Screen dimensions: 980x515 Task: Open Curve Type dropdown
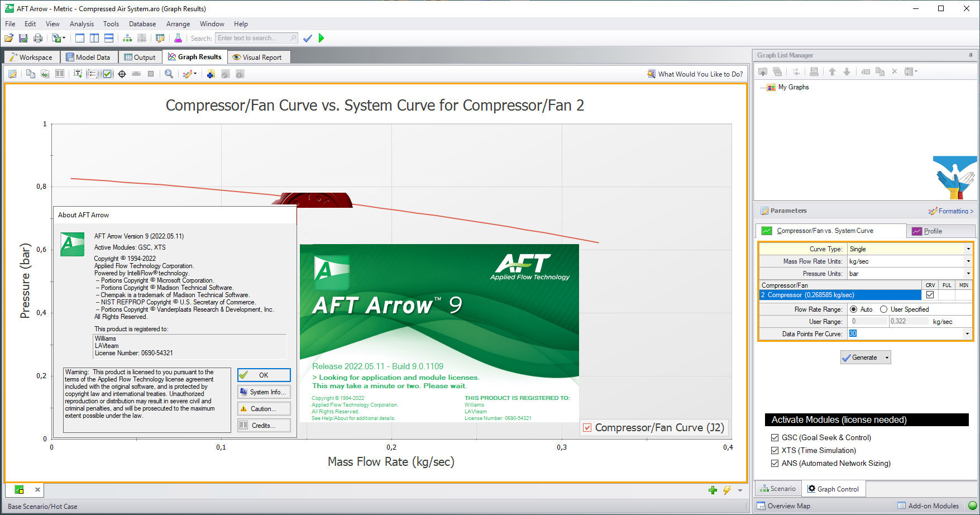pos(968,249)
